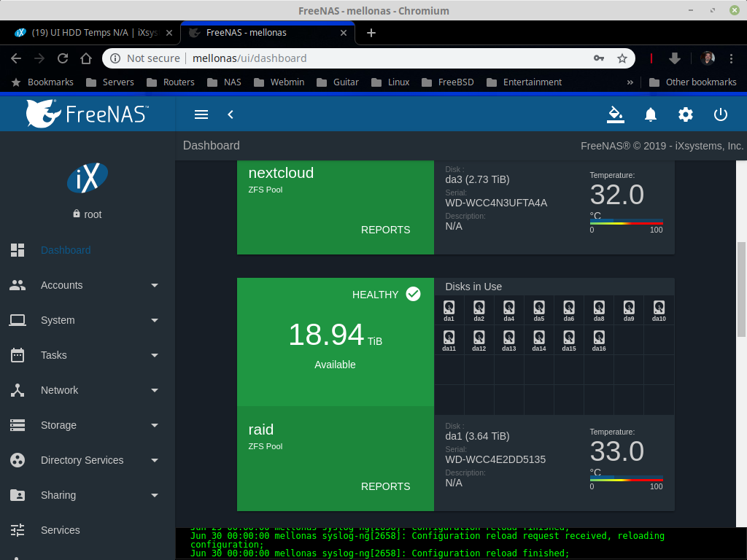
Task: Click the iX systems logo
Action: pyautogui.click(x=88, y=178)
